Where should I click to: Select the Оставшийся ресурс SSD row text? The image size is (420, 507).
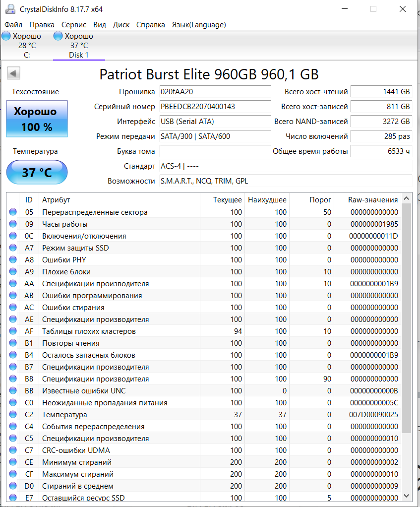[x=83, y=498]
